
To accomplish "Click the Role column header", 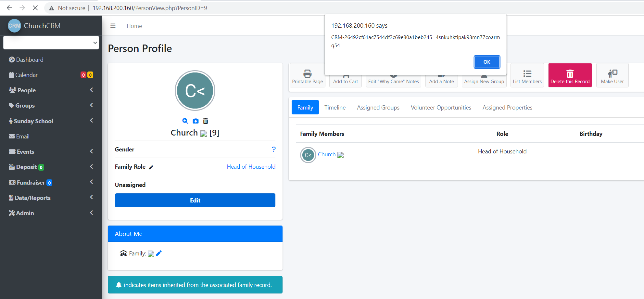I will (502, 134).
